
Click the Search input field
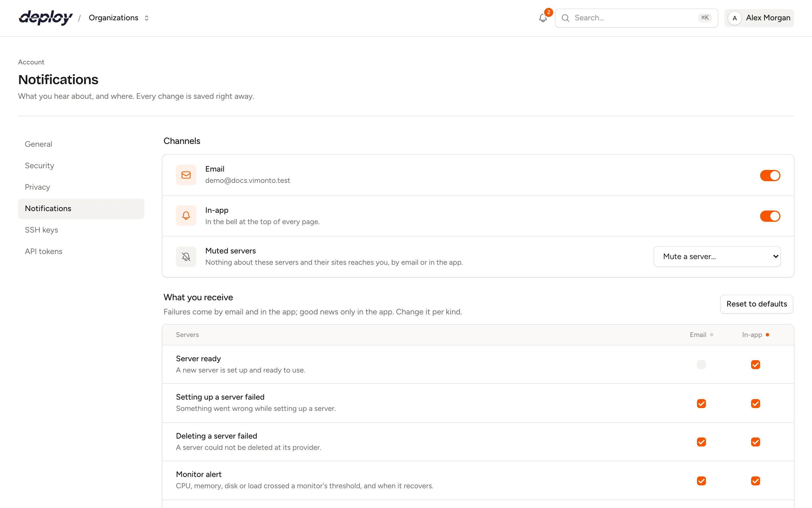click(636, 18)
